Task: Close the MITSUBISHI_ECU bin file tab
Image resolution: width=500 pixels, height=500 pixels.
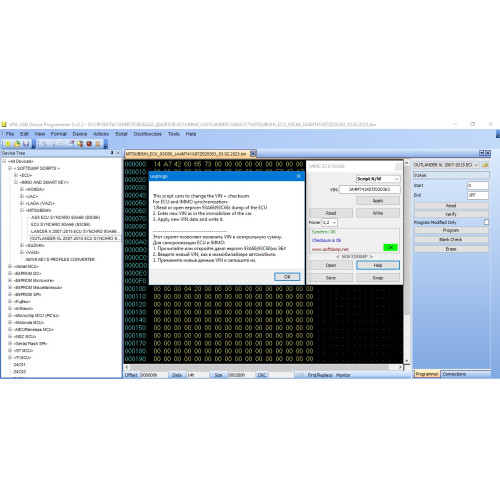Action: coord(253,154)
